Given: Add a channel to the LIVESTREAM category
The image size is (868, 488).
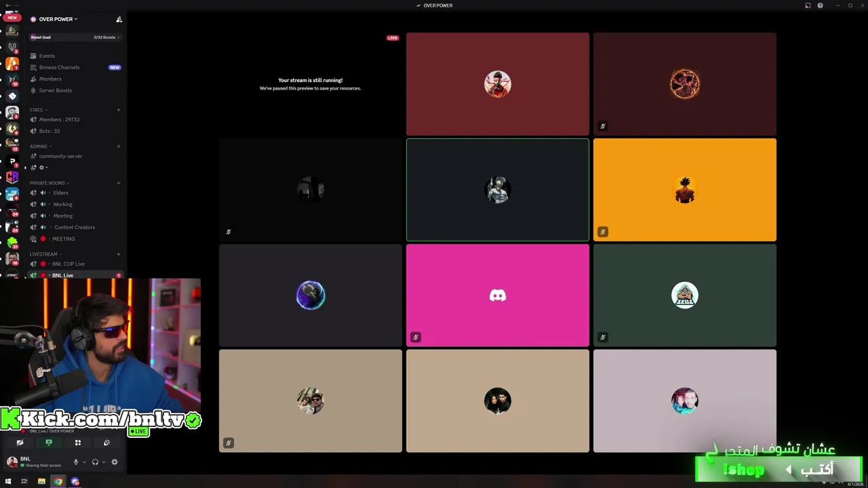Looking at the screenshot, I should point(119,254).
